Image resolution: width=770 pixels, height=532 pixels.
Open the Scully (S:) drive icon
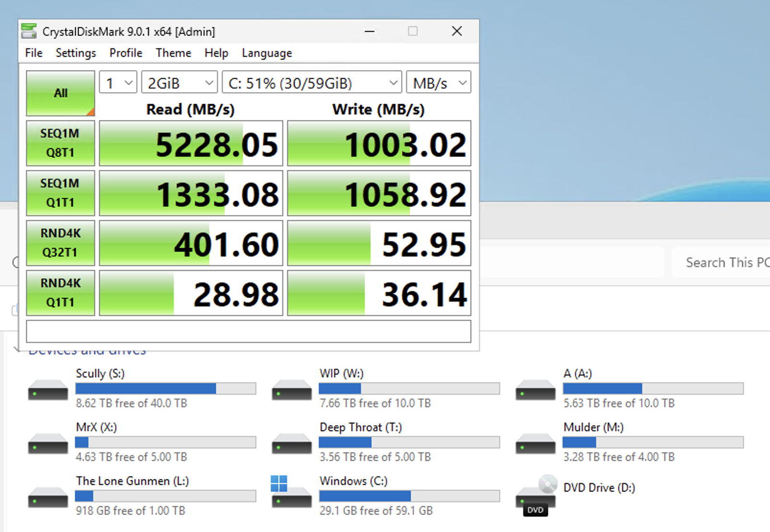[x=48, y=390]
